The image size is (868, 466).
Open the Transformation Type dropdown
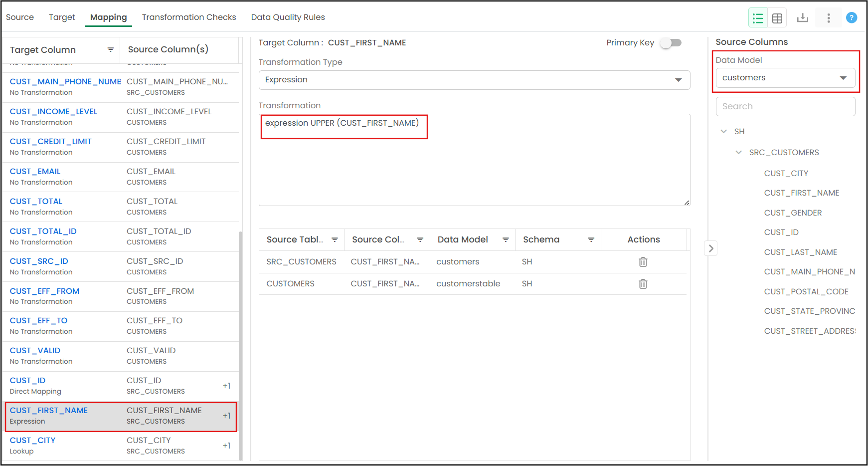click(x=474, y=80)
